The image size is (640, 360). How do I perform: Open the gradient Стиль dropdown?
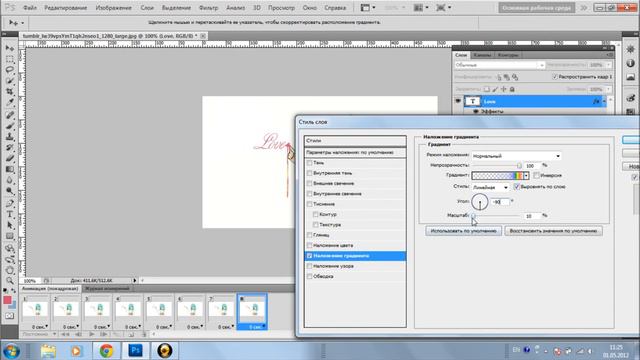(490, 187)
